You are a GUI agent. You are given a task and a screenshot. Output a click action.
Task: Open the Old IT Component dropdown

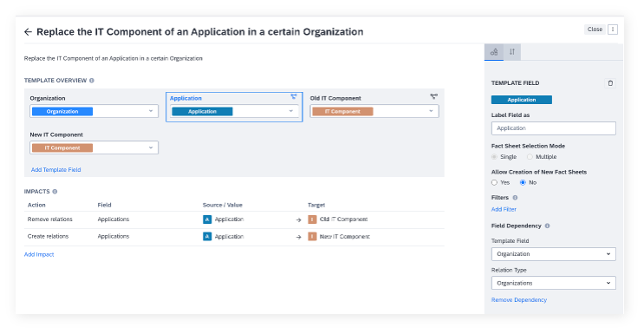point(374,111)
